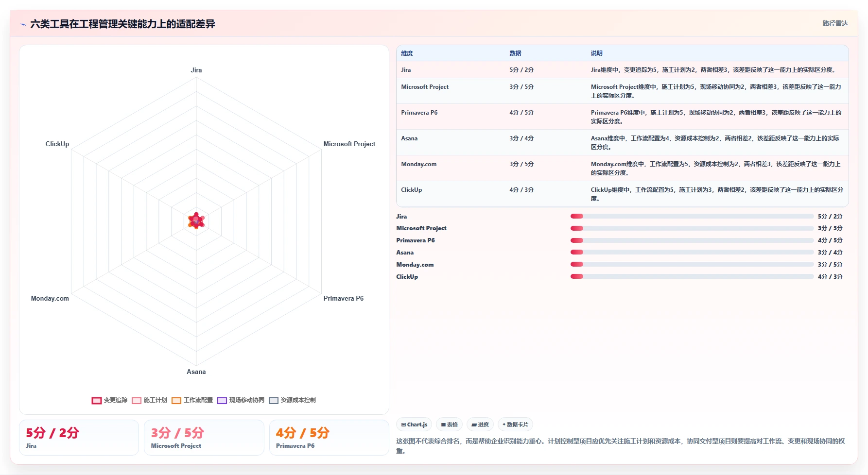Click the Asana radar axis label
The width and height of the screenshot is (868, 475).
(196, 372)
